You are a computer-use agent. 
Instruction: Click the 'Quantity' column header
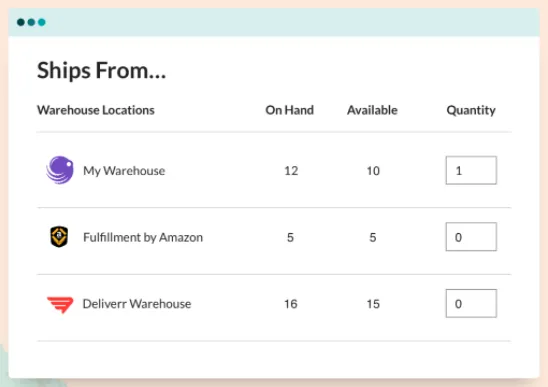pos(471,110)
